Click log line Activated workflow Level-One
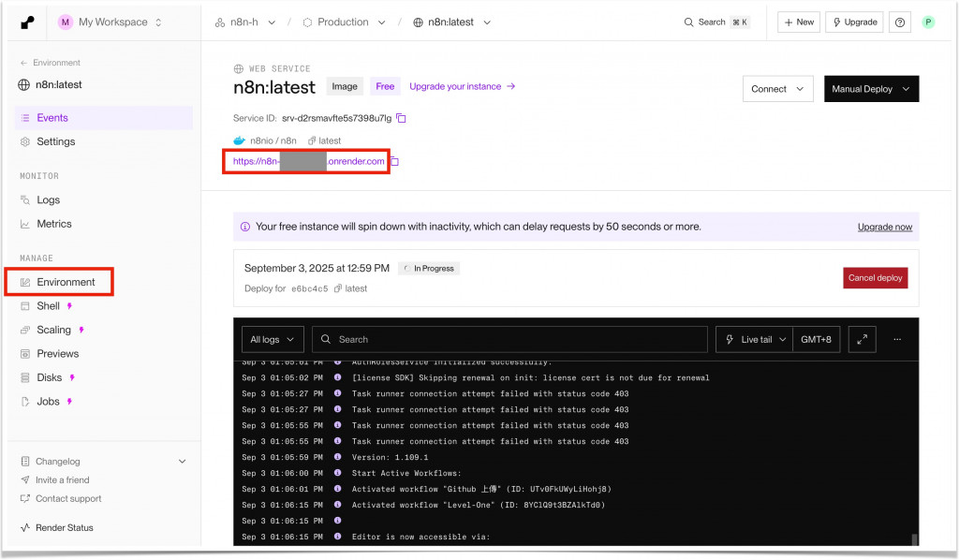This screenshot has height=560, width=959. (479, 505)
